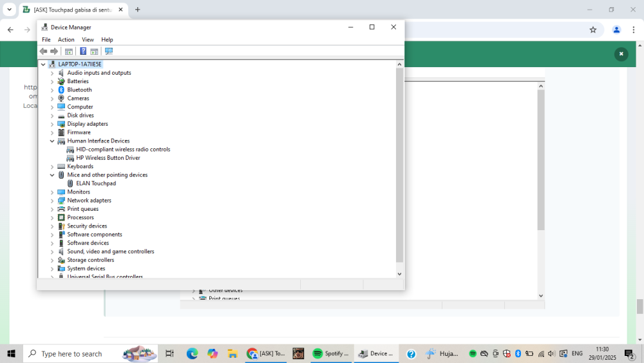Open the File menu
This screenshot has height=363, width=644.
[46, 39]
